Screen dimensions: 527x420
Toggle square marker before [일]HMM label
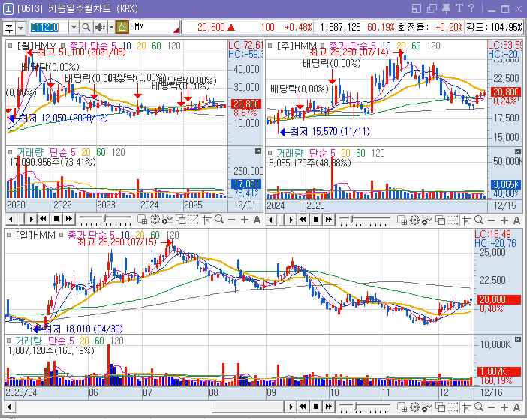tap(9, 235)
